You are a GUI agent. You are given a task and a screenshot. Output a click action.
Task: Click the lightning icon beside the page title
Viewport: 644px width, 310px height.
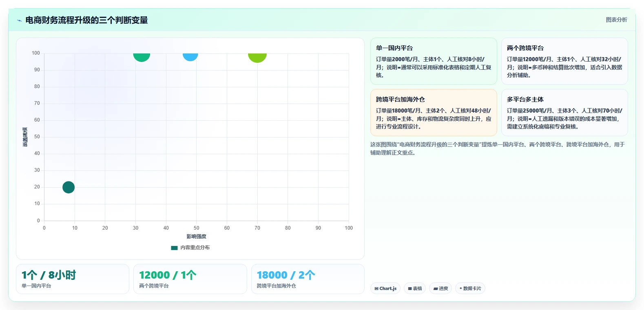pos(19,20)
